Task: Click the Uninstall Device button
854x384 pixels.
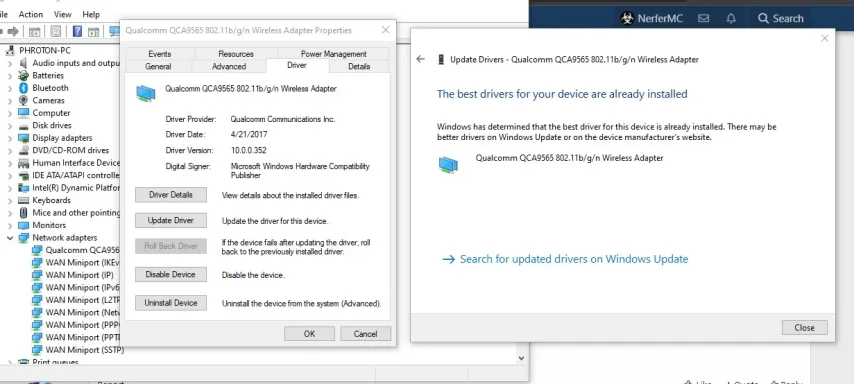Action: [x=170, y=303]
